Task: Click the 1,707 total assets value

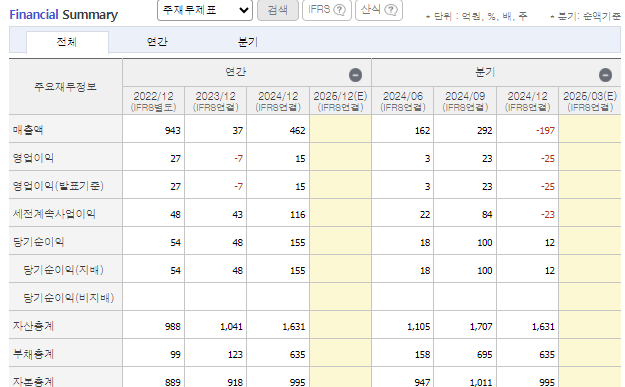Action: [481, 327]
